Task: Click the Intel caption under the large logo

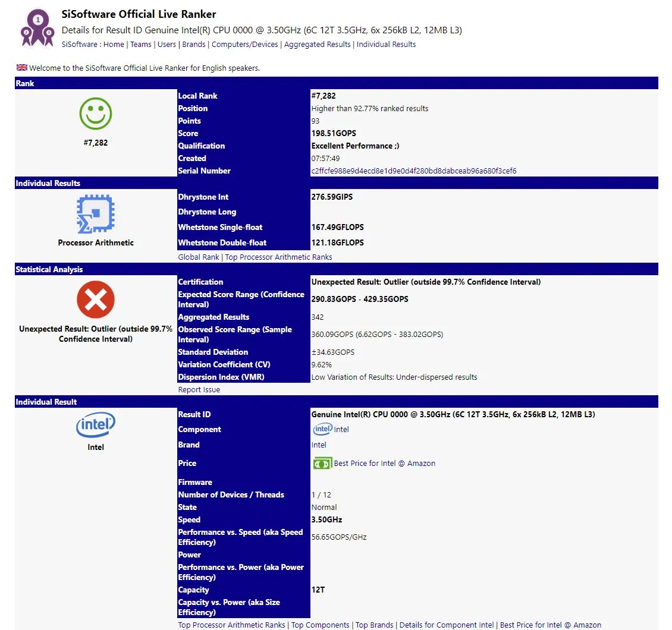Action: pyautogui.click(x=96, y=447)
